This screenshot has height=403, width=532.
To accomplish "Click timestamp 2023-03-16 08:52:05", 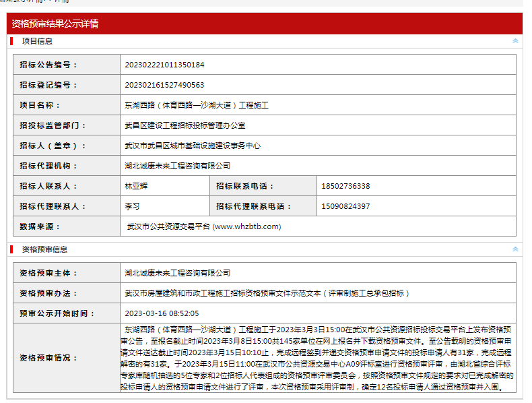I will 162,313.
